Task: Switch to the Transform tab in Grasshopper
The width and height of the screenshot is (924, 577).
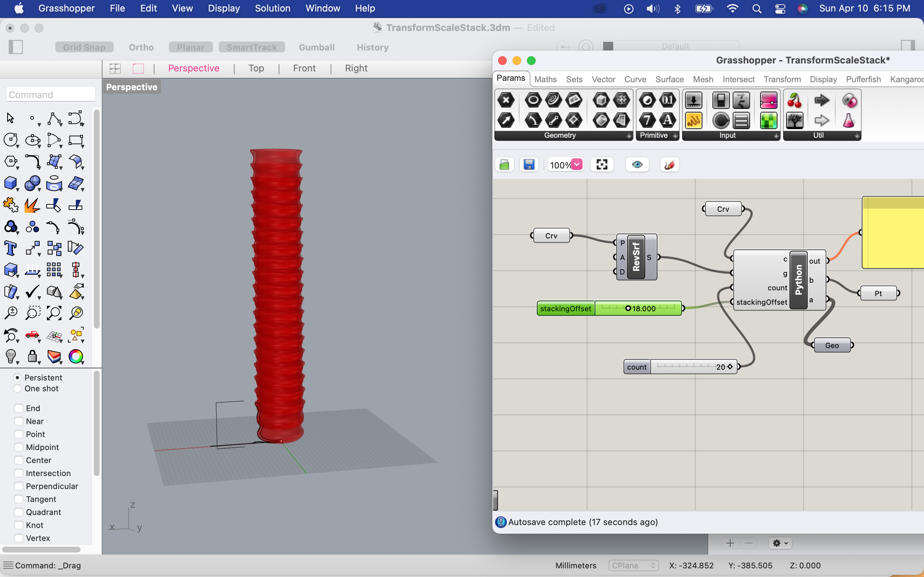Action: (782, 79)
